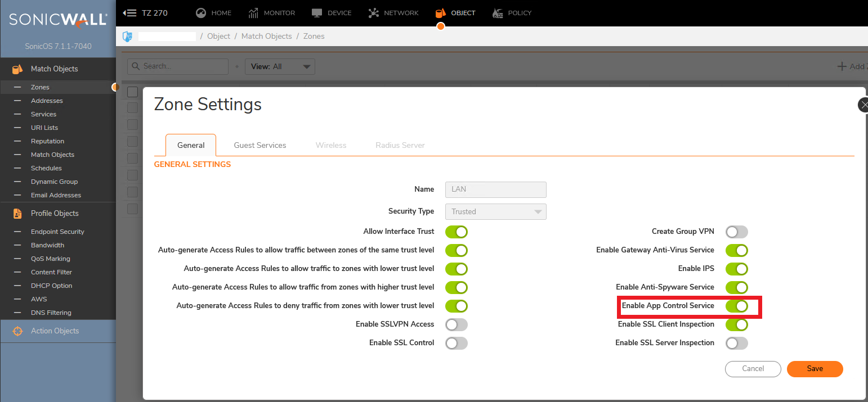Open the Network topology icon
This screenshot has height=402, width=868.
point(373,13)
